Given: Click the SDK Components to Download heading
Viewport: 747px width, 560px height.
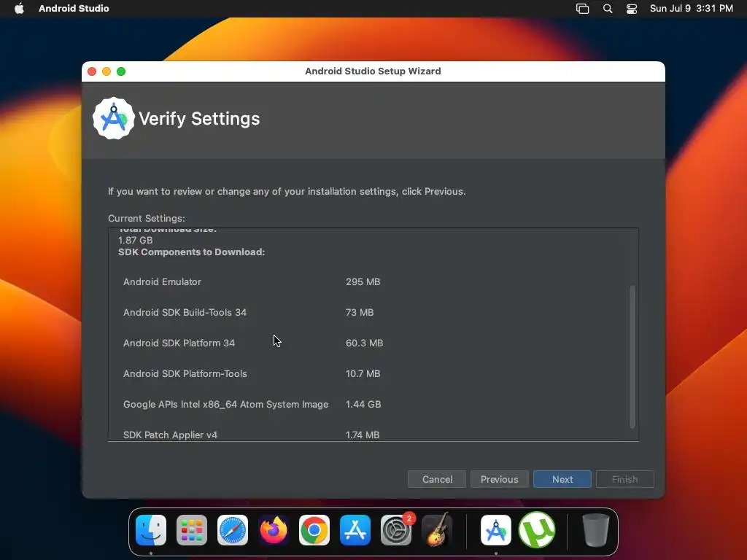Looking at the screenshot, I should click(192, 252).
